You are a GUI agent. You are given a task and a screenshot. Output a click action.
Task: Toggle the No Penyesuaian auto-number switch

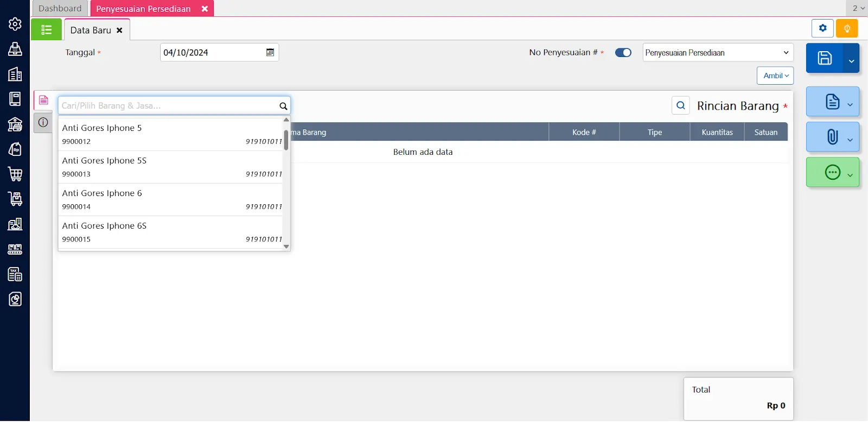pos(623,53)
